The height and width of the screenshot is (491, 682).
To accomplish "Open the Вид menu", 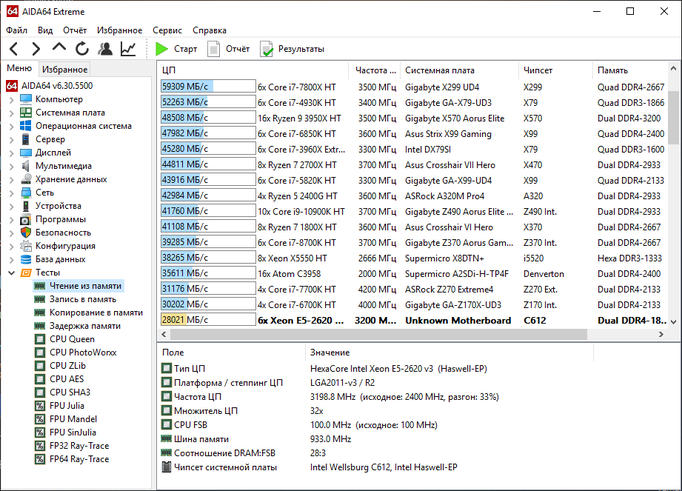I will (x=45, y=30).
